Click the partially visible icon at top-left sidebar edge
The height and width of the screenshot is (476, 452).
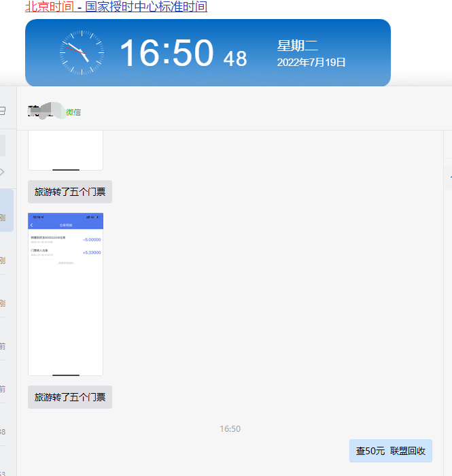pyautogui.click(x=3, y=110)
